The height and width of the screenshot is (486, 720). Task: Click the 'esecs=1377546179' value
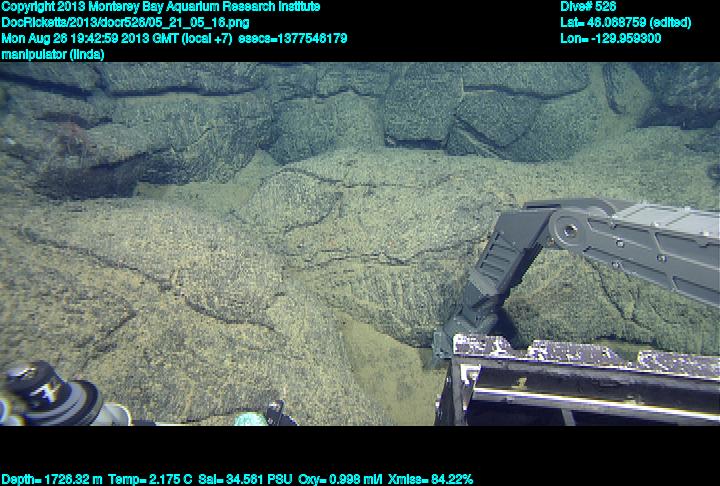click(x=292, y=39)
